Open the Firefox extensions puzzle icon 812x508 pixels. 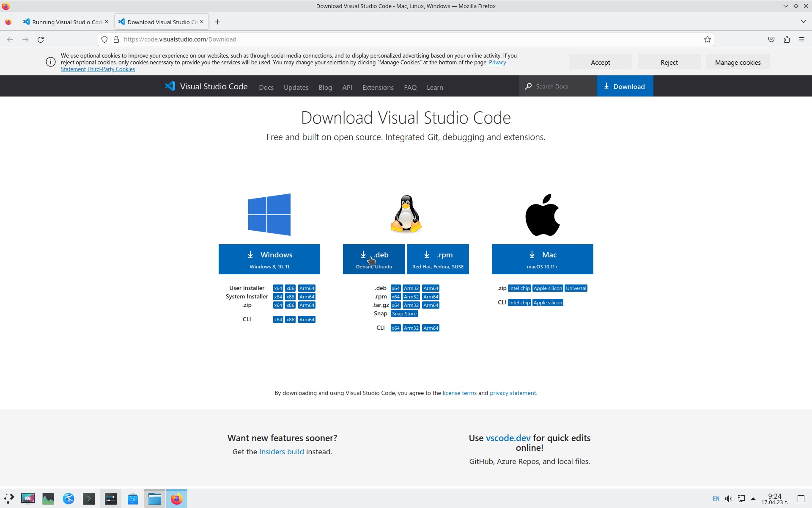[x=787, y=39]
